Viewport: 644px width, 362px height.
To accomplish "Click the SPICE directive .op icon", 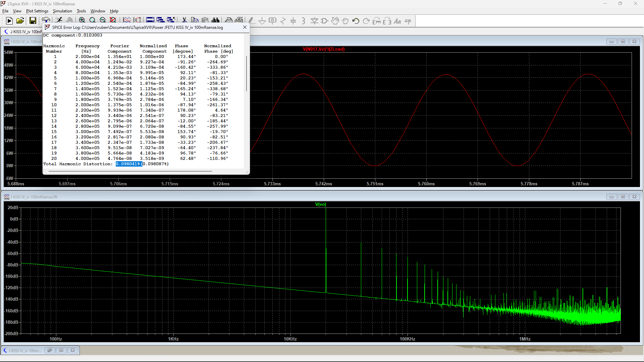I will 408,21.
